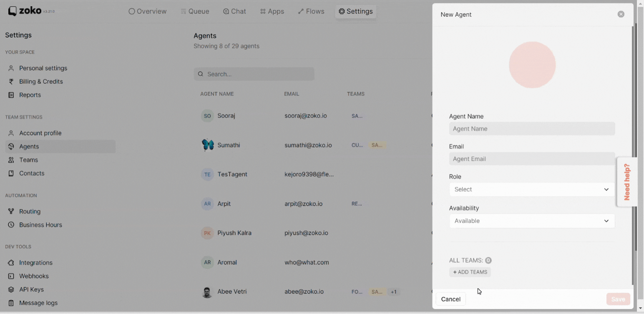Click the Reports document icon
The height and width of the screenshot is (314, 644).
(x=11, y=95)
